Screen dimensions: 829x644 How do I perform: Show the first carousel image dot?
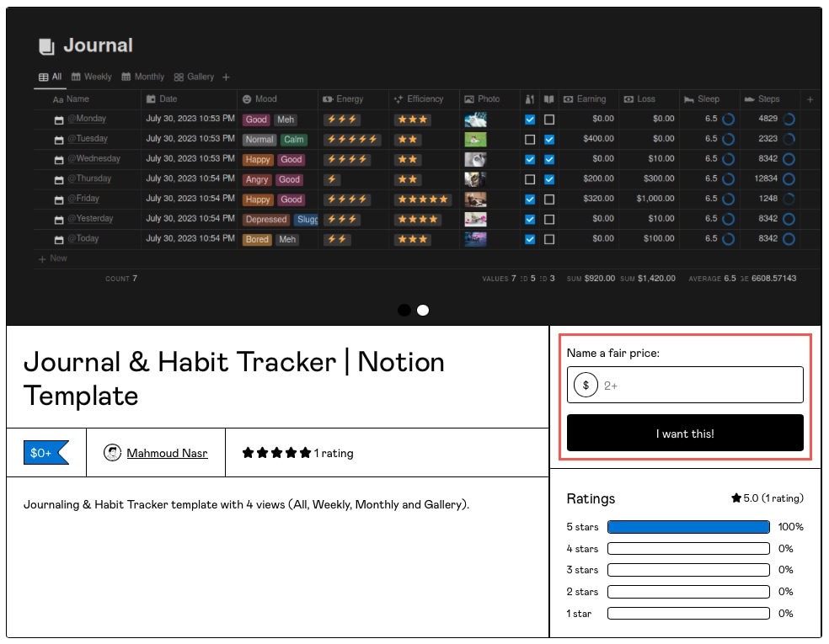[x=404, y=311]
